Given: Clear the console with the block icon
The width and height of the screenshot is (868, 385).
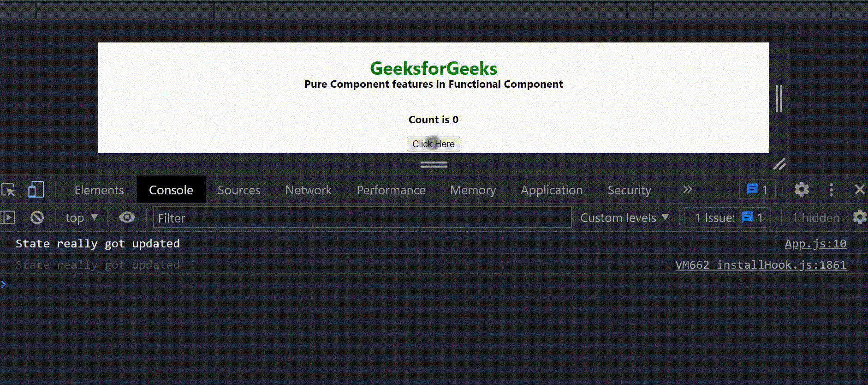Looking at the screenshot, I should pos(37,217).
